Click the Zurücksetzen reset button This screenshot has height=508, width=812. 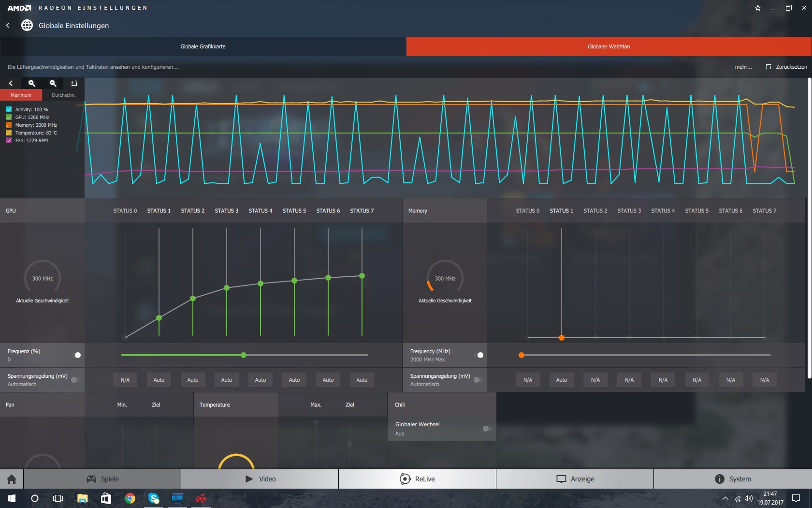coord(786,67)
